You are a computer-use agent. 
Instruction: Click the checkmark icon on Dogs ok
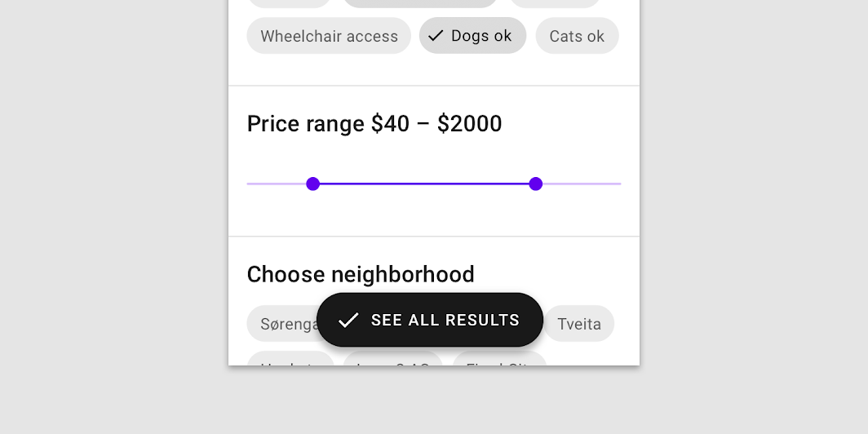pos(436,36)
